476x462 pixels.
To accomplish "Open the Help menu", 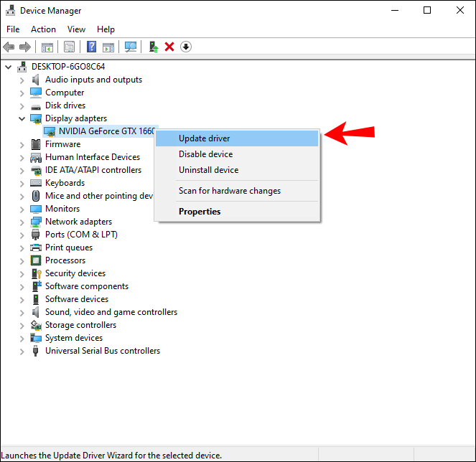I will point(106,29).
